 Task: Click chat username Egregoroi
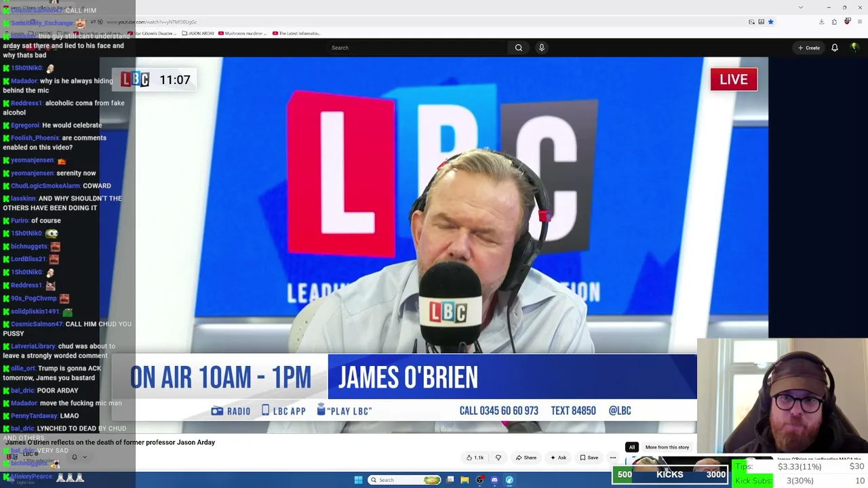point(24,125)
